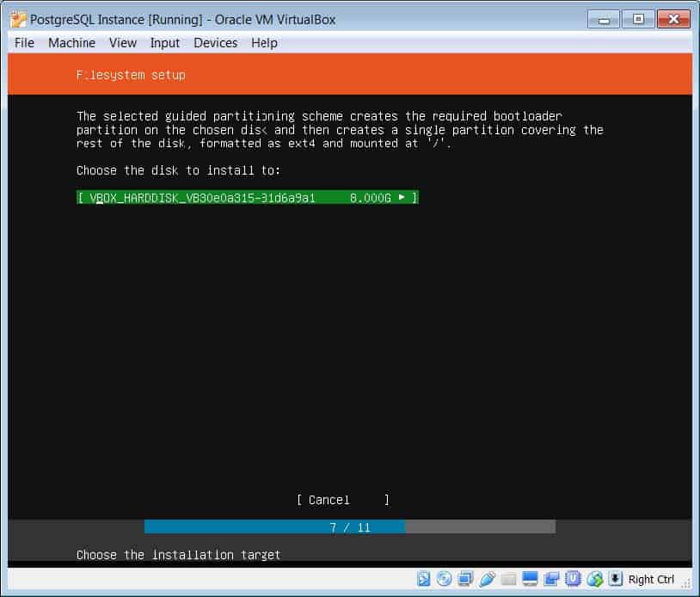This screenshot has width=700, height=597.
Task: Maximize the PostgreSQL Instance VM window
Action: click(x=638, y=19)
